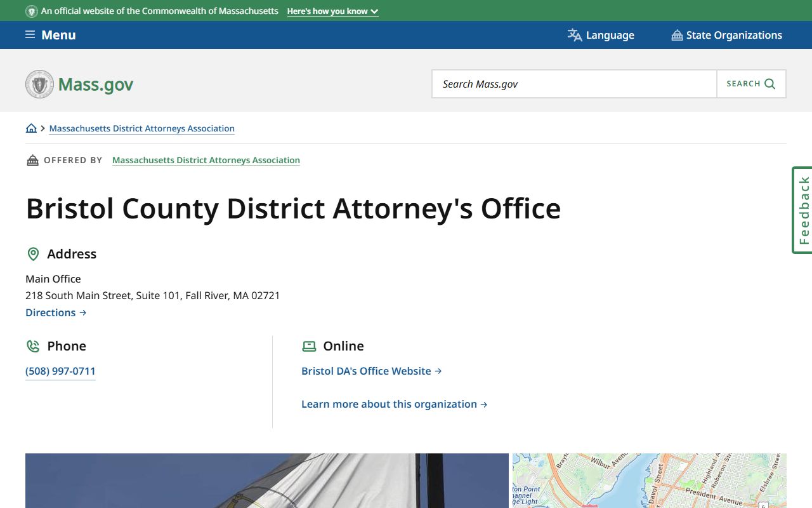The image size is (812, 508).
Task: Click the '218 South Main Street' address text
Action: pyautogui.click(x=152, y=295)
